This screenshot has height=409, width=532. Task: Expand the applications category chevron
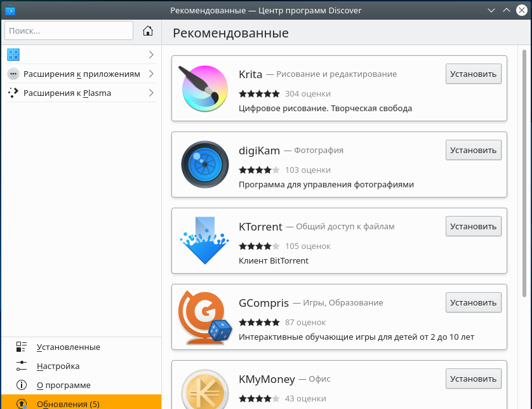tap(151, 55)
